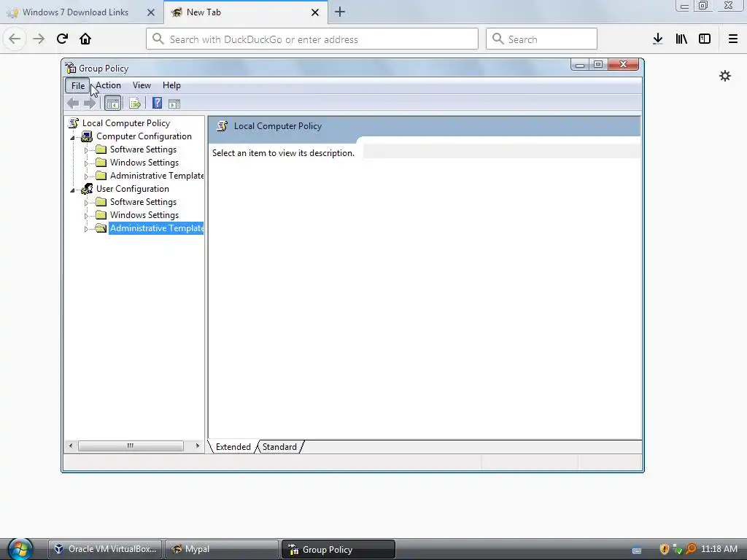The image size is (747, 560).
Task: Expand Administrative Templates under Computer Configuration
Action: 86,176
